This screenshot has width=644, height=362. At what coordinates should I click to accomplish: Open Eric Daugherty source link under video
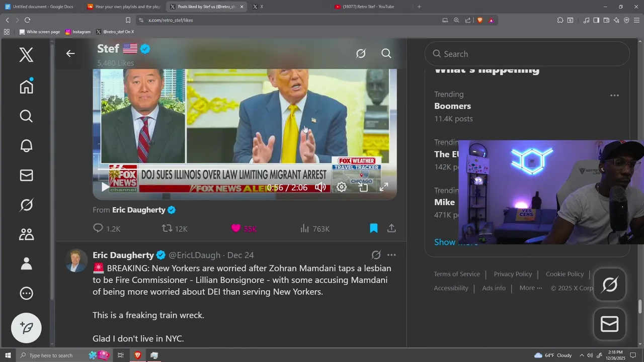tap(138, 210)
